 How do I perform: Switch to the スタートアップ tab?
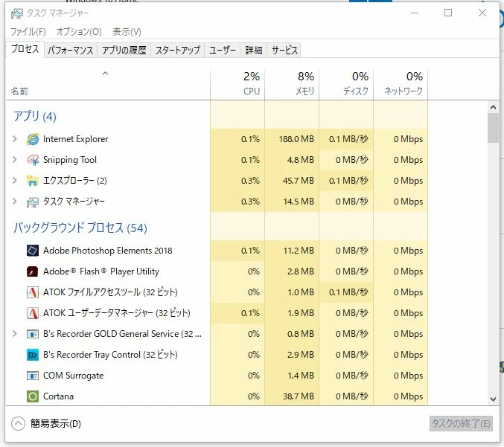pyautogui.click(x=177, y=50)
